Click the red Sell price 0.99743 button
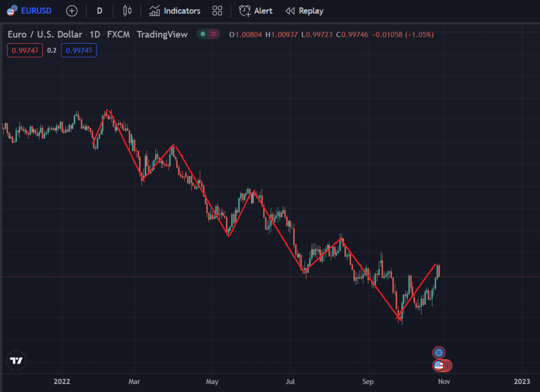 [x=24, y=50]
